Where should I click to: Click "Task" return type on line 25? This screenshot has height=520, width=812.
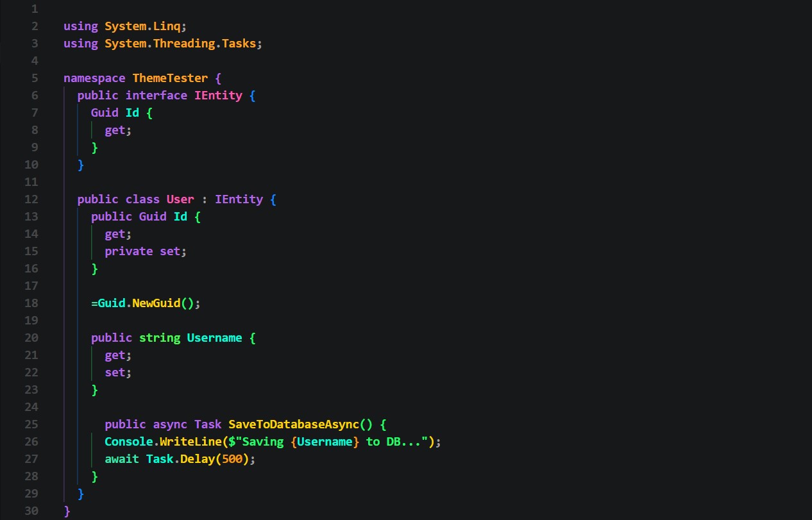tap(208, 424)
